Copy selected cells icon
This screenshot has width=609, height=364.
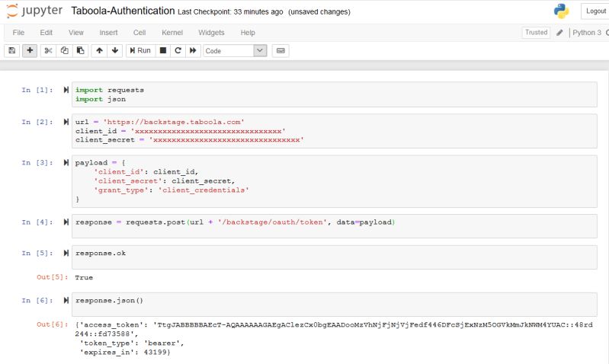pos(65,50)
